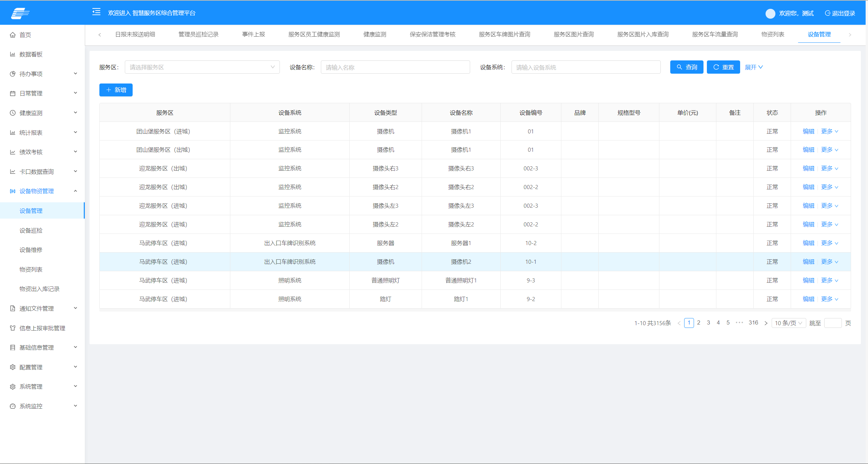868x464 pixels.
Task: Collapse the 设备物资管理 sidebar menu
Action: point(42,191)
